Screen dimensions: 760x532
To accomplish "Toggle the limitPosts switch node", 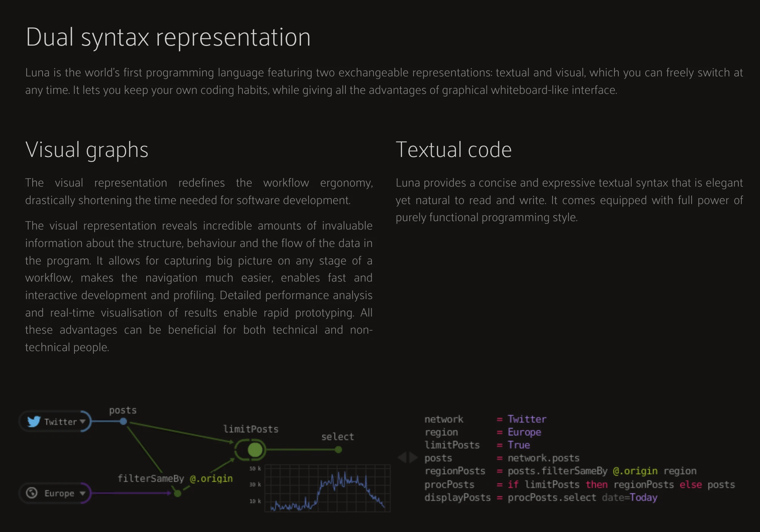I will click(251, 450).
